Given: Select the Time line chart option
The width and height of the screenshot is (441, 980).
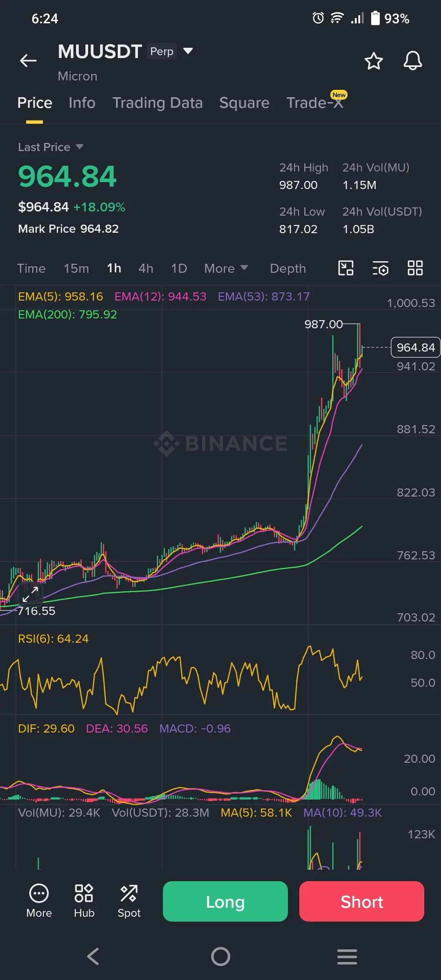Looking at the screenshot, I should [31, 268].
